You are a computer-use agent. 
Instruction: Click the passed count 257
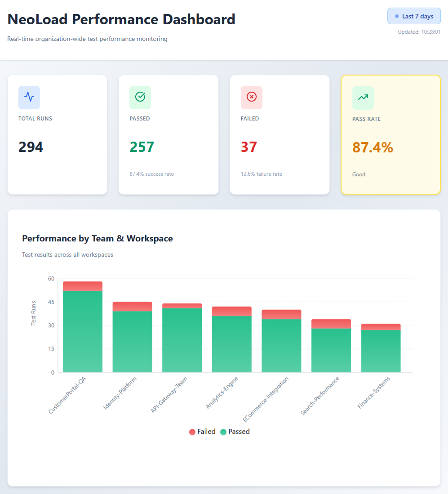[x=142, y=147]
